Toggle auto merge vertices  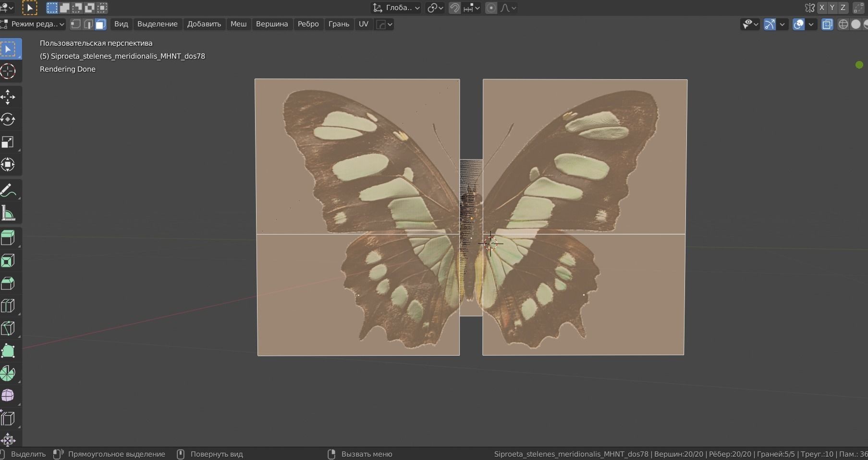858,8
